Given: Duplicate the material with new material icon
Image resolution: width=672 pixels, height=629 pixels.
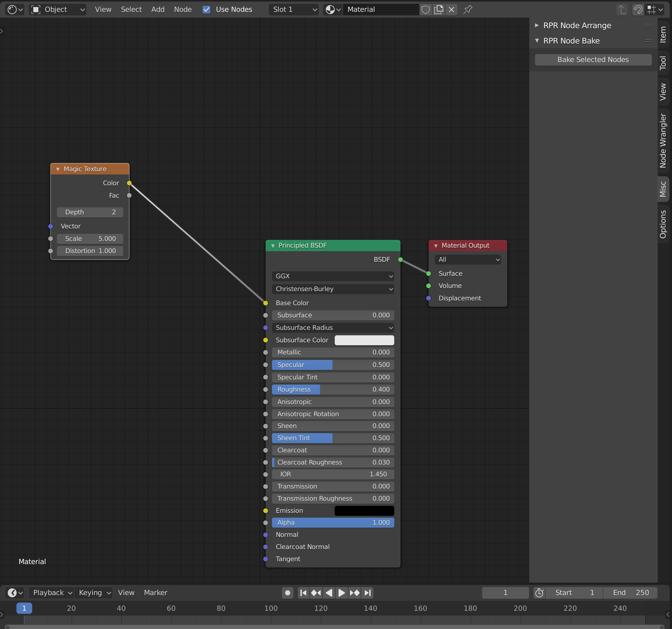Looking at the screenshot, I should click(x=438, y=10).
